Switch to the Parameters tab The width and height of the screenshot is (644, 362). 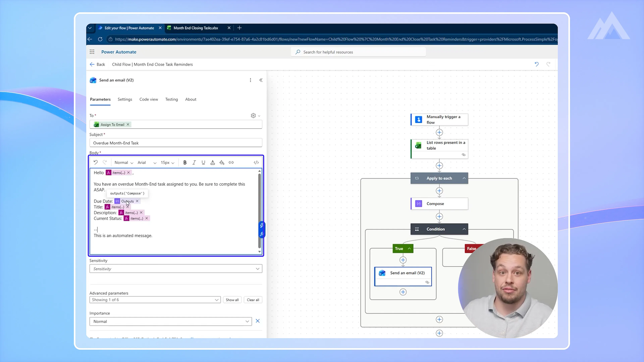click(x=100, y=99)
